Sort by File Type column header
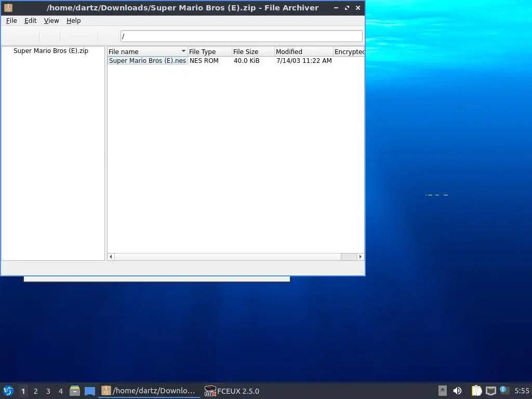The height and width of the screenshot is (399, 532). tap(210, 51)
